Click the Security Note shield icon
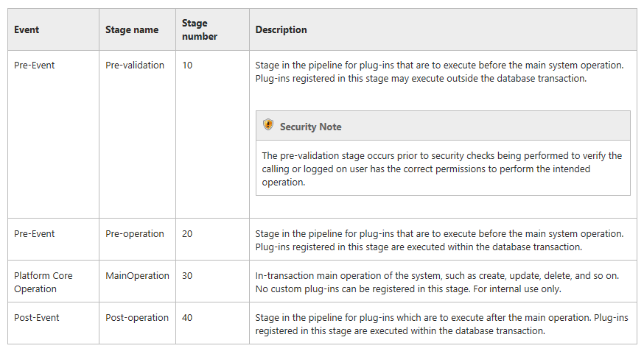644x354 pixels. tap(267, 124)
